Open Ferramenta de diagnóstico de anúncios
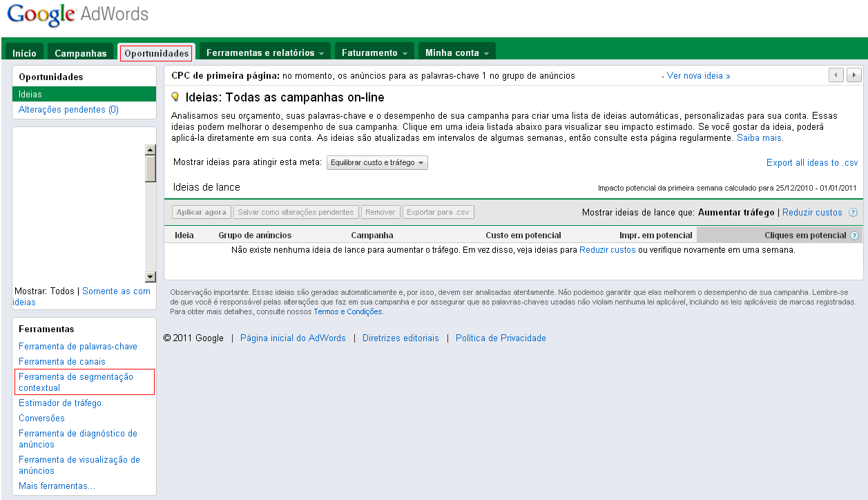The width and height of the screenshot is (868, 500). point(78,439)
